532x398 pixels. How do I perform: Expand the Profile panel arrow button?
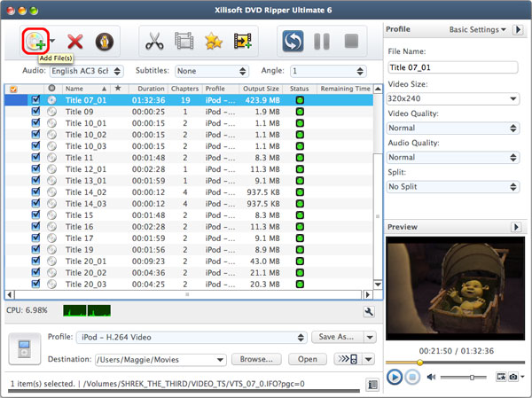518,29
